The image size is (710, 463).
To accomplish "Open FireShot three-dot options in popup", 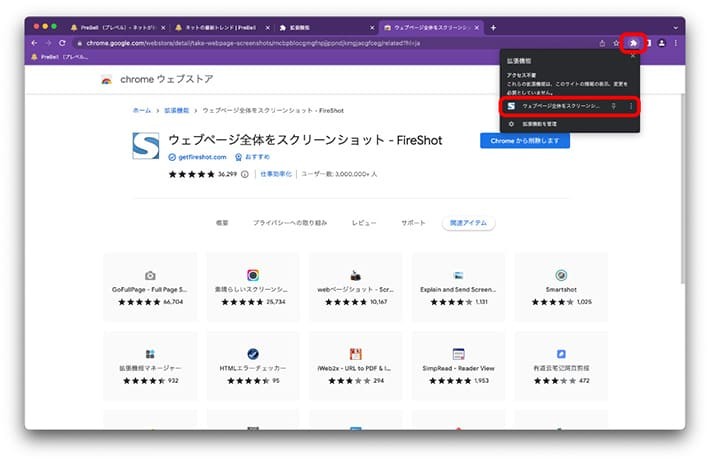I will point(631,106).
